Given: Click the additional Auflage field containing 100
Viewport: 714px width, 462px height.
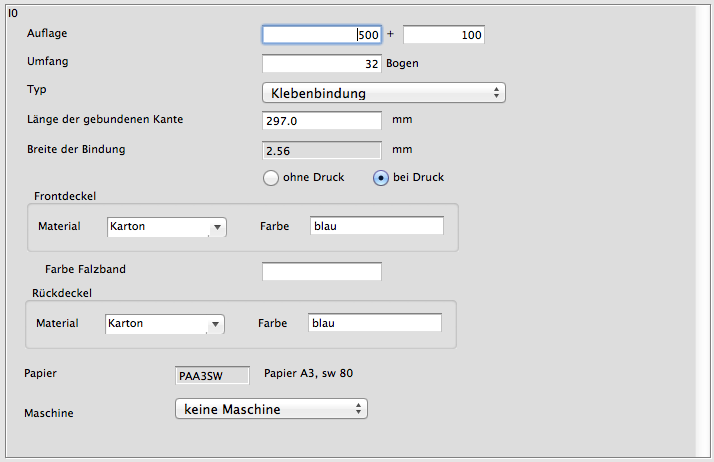Looking at the screenshot, I should click(x=443, y=35).
